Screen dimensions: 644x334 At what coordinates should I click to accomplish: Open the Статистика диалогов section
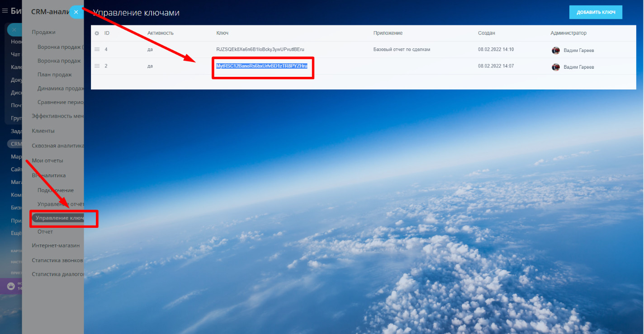click(58, 274)
